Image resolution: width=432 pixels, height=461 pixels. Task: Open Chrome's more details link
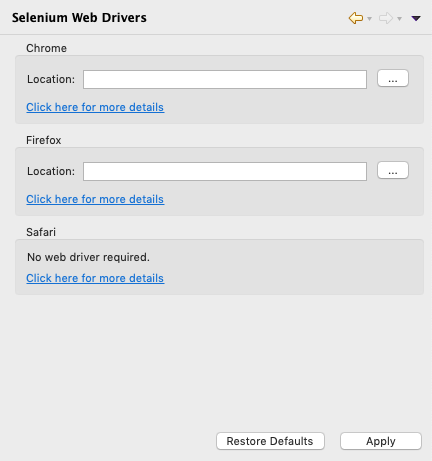click(x=95, y=107)
